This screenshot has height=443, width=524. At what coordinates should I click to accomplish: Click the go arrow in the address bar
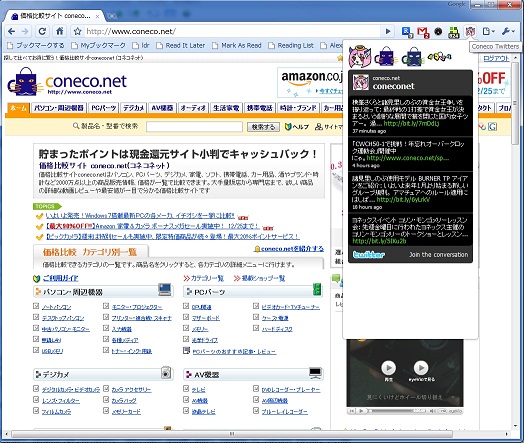tap(388, 31)
